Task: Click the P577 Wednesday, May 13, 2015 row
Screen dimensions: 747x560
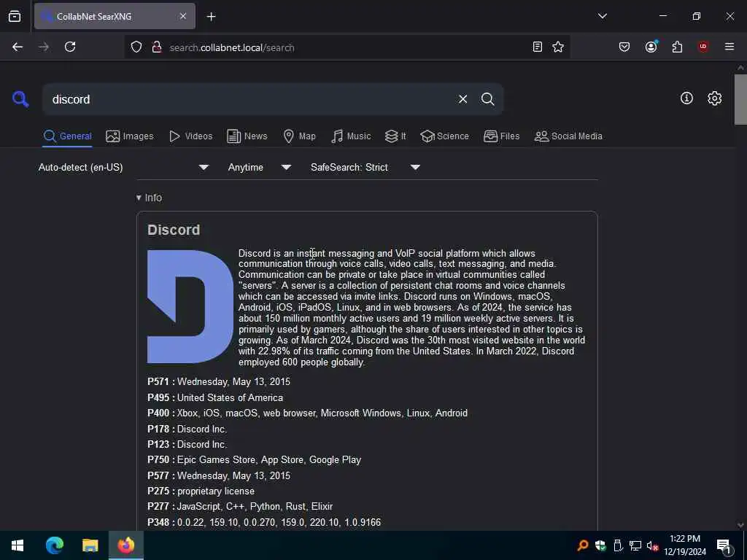Action: [x=219, y=475]
